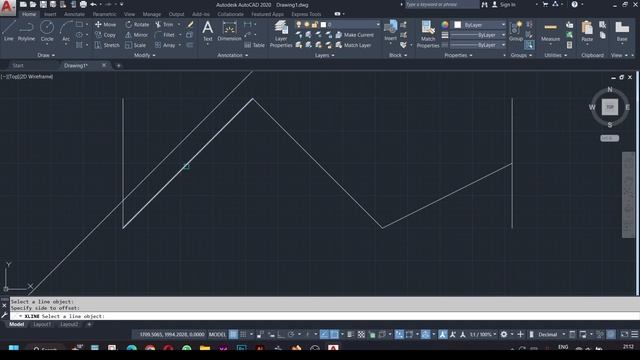Insert a Table

tap(254, 45)
